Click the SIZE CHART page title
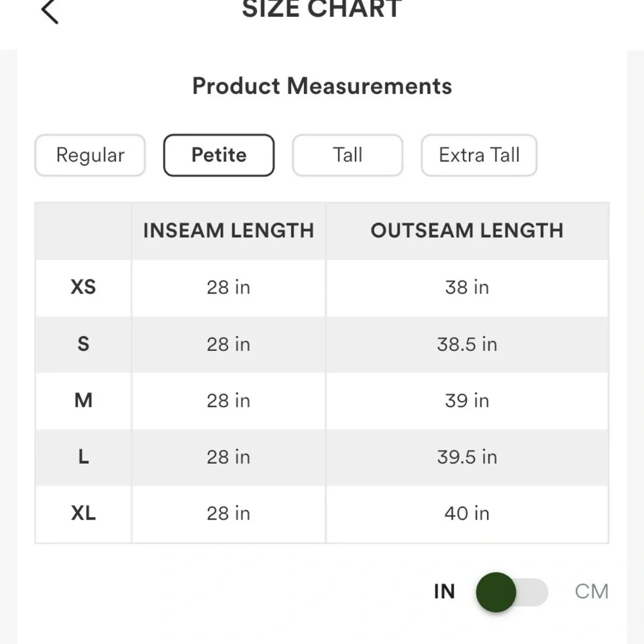The height and width of the screenshot is (644, 644). click(x=322, y=10)
